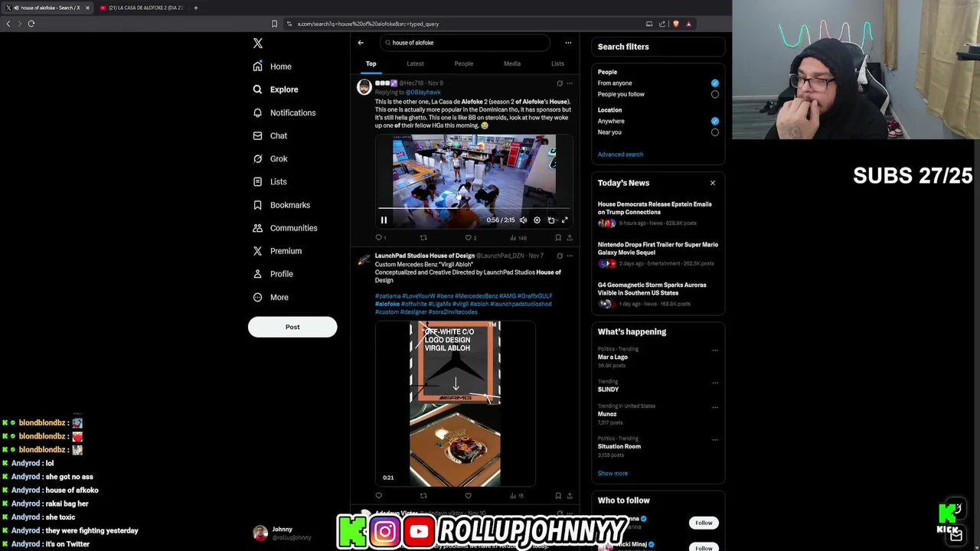Image resolution: width=980 pixels, height=551 pixels.
Task: Share the Hec718 post
Action: (570, 238)
